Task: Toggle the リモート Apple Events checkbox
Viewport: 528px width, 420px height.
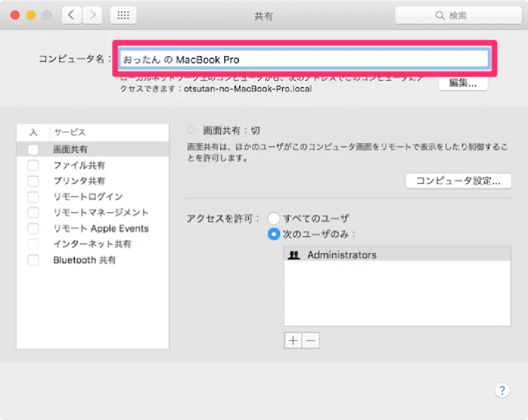Action: tap(33, 229)
